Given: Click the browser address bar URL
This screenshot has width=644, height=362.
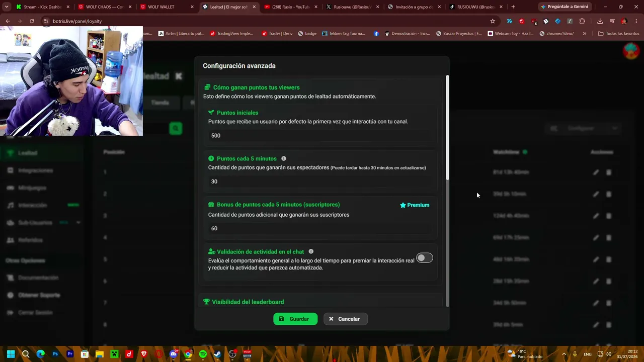Looking at the screenshot, I should 77,21.
